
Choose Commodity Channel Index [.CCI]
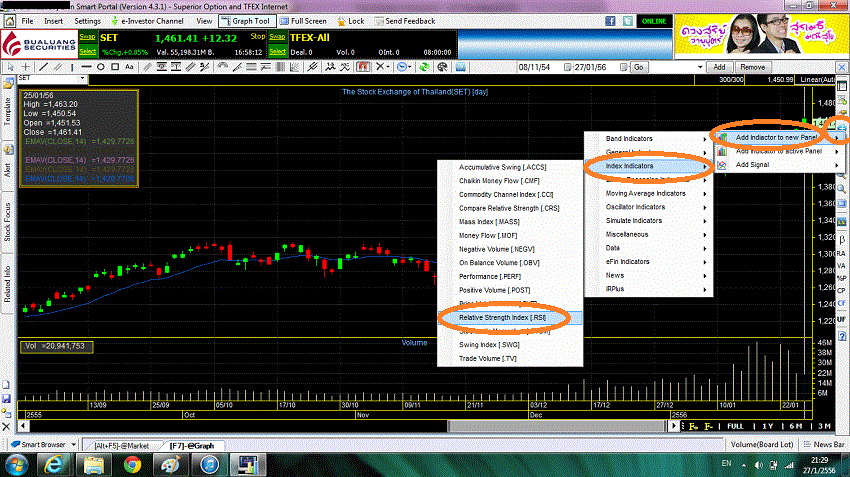(510, 195)
